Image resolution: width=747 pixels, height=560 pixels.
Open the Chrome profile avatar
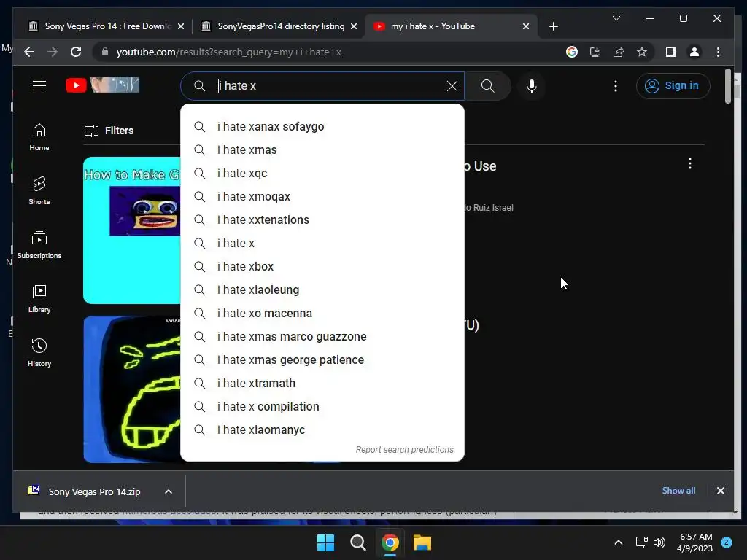[x=694, y=52]
